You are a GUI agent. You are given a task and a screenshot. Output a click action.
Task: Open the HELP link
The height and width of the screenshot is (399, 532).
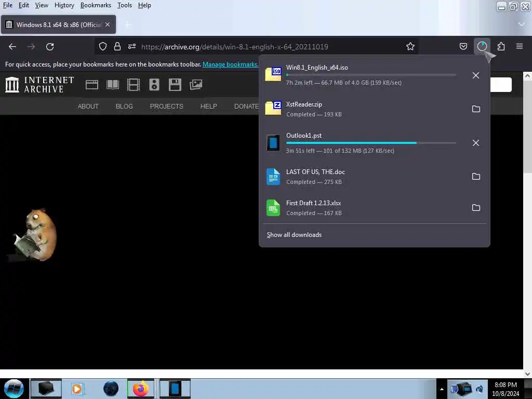tap(209, 106)
